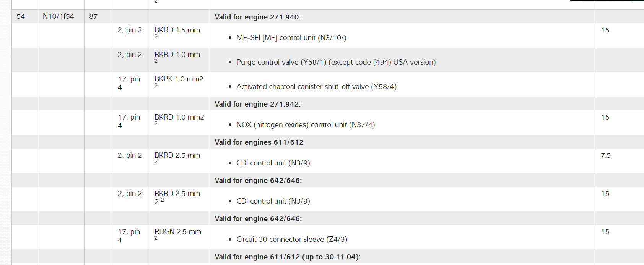644x265 pixels.
Task: Click Activated charcoal canister shut-off valve entry
Action: click(x=316, y=87)
